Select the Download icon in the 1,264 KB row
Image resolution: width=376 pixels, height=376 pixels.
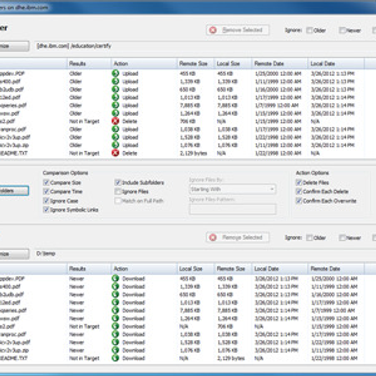click(x=115, y=318)
